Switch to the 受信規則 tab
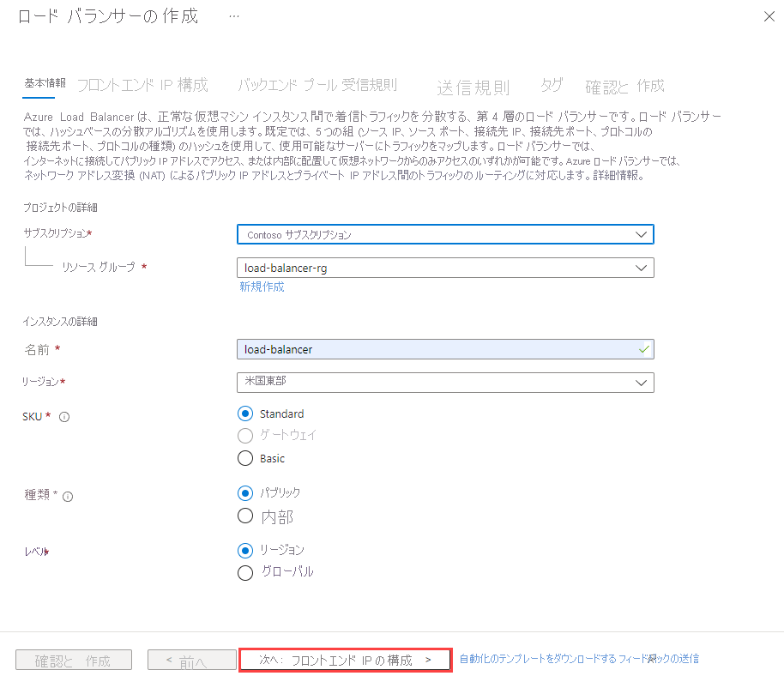Image resolution: width=784 pixels, height=682 pixels. coord(369,85)
